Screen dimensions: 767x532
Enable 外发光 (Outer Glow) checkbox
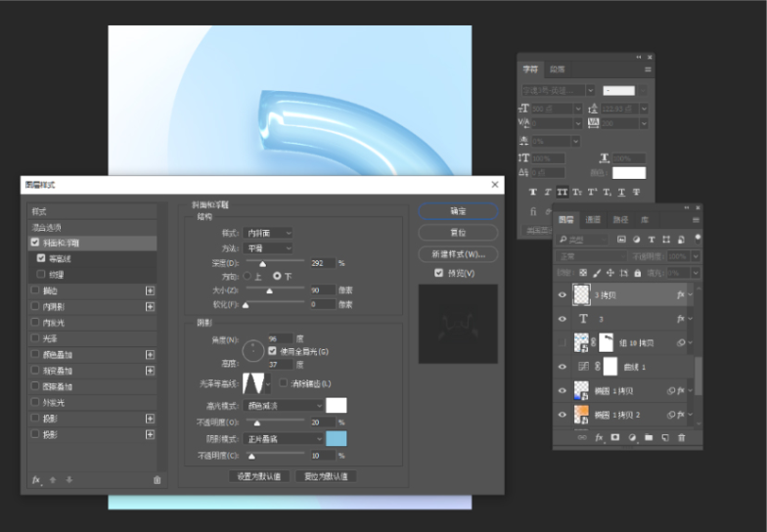pyautogui.click(x=35, y=403)
